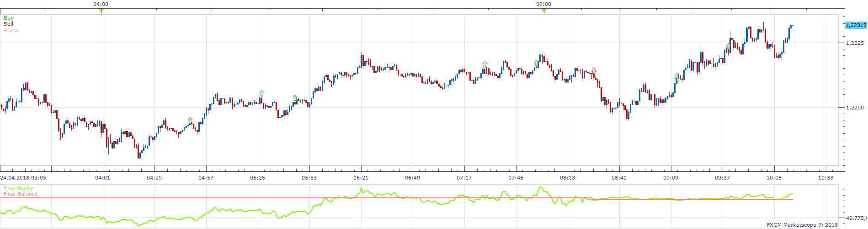Click the 07:45 time axis label
Viewport: 868px width, 229px height.
point(516,178)
